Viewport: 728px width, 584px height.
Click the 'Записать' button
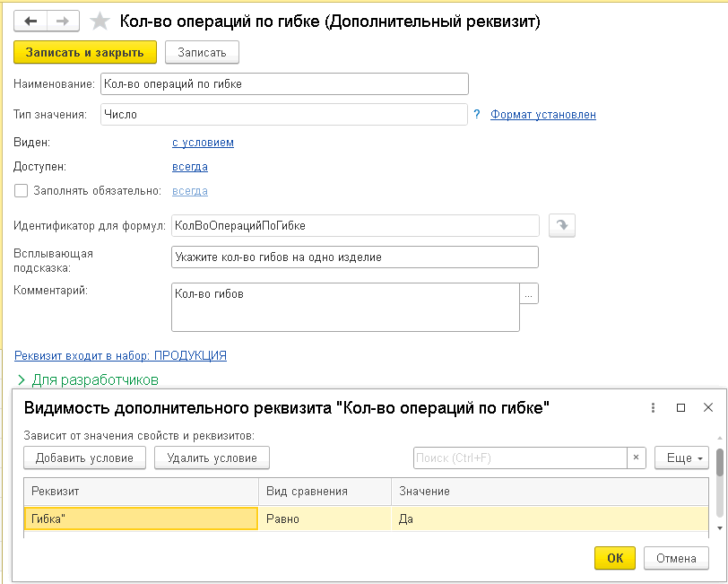coord(202,52)
